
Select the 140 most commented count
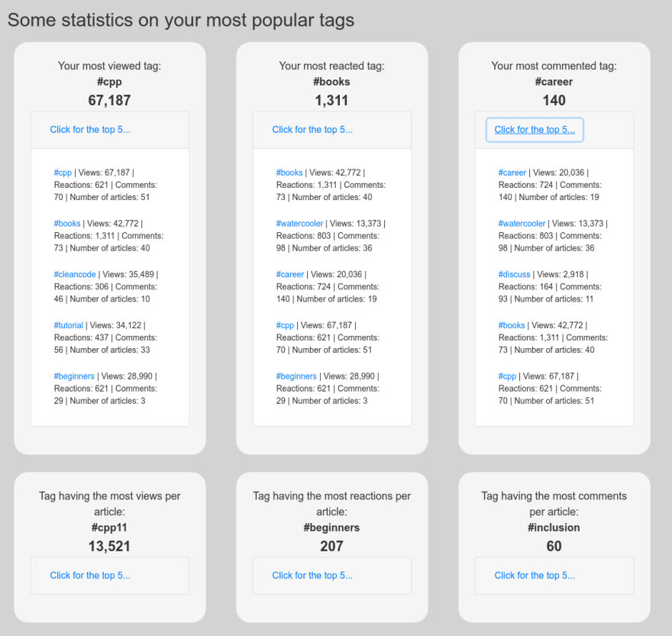point(554,100)
